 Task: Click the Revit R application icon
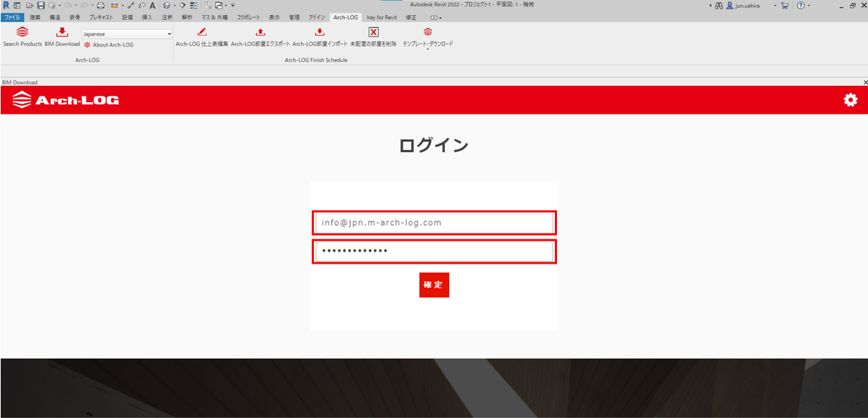click(x=6, y=5)
